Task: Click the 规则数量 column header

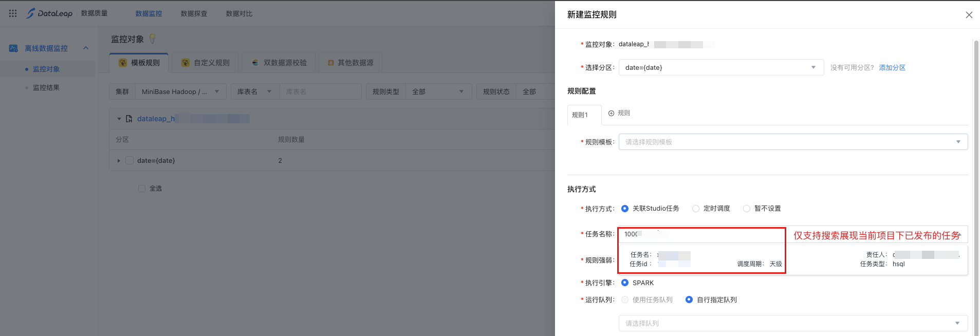Action: (x=291, y=140)
